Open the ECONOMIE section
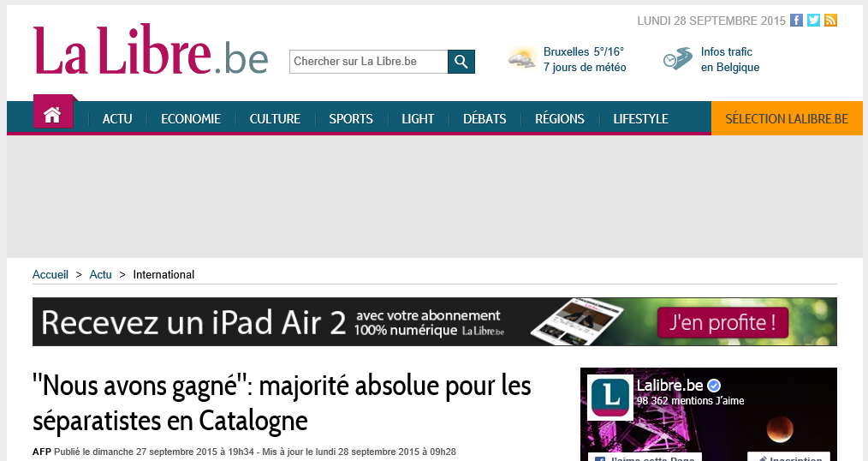The height and width of the screenshot is (461, 868). point(191,119)
